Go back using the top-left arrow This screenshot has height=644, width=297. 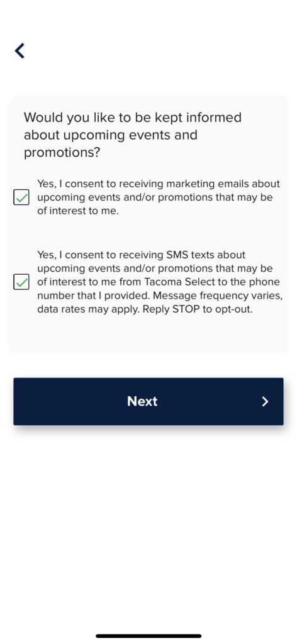point(20,51)
